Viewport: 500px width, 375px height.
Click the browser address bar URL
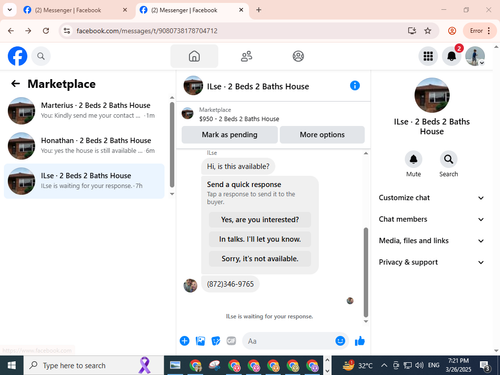point(147,31)
